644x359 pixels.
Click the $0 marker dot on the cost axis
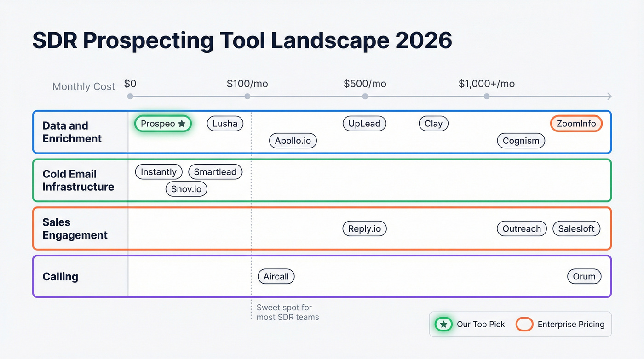pos(130,96)
